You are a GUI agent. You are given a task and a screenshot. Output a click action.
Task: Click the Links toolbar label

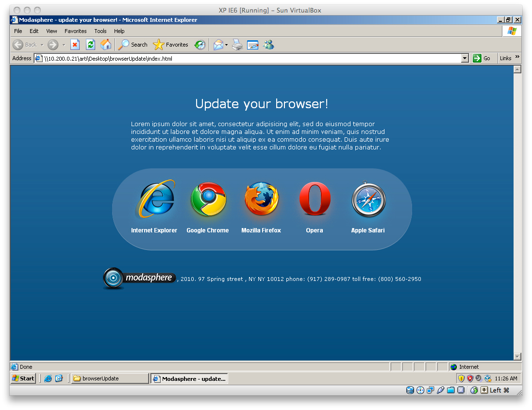tap(505, 58)
